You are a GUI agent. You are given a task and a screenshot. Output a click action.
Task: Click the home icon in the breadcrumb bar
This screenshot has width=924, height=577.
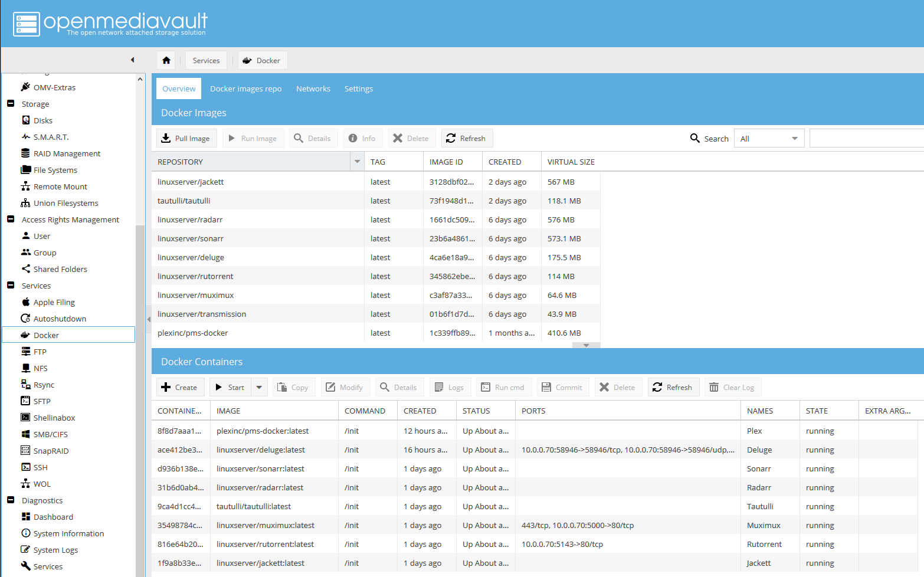pyautogui.click(x=166, y=60)
